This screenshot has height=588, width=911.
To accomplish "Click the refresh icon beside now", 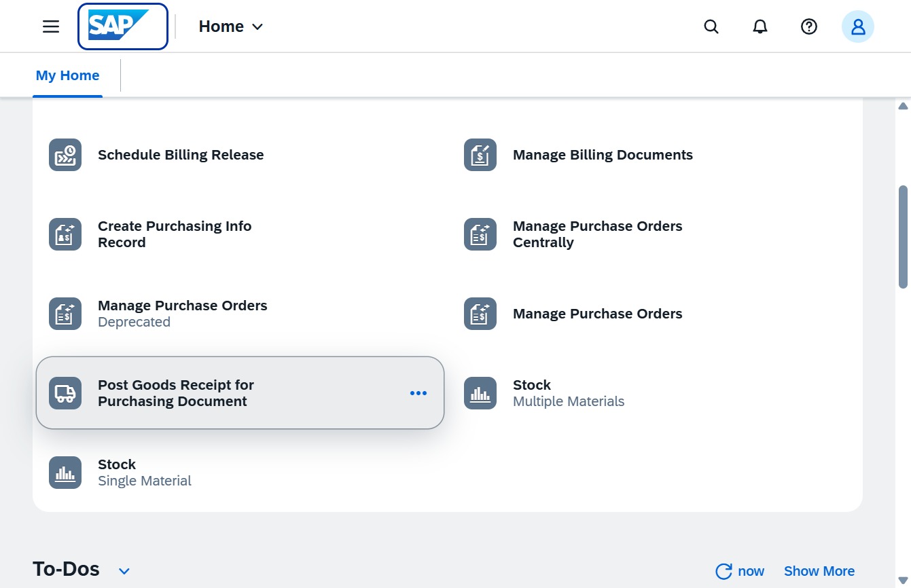I will point(724,571).
